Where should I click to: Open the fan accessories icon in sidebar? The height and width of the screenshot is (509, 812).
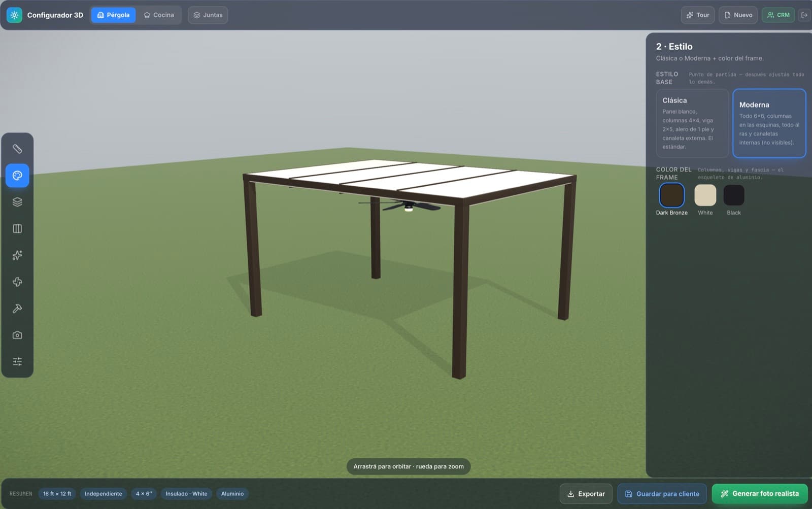[17, 282]
